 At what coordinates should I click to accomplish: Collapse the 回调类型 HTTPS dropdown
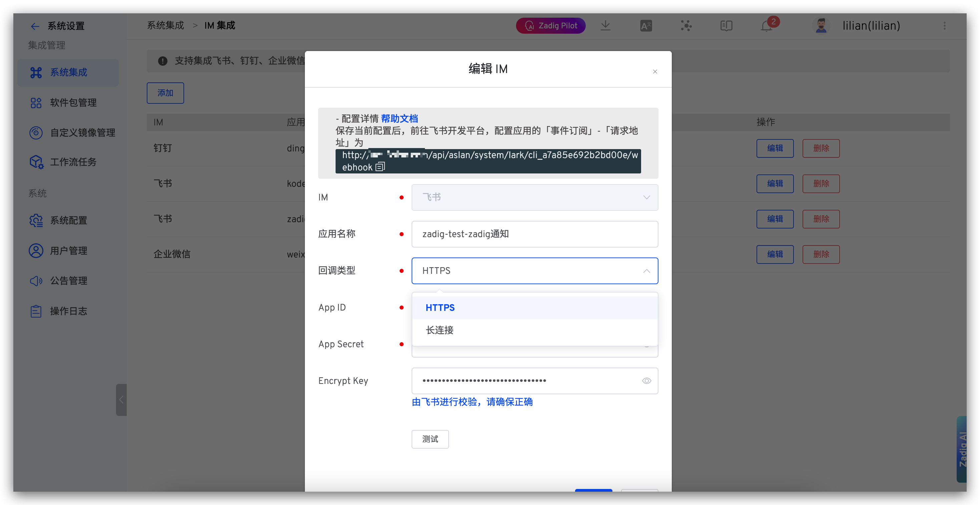pos(646,271)
